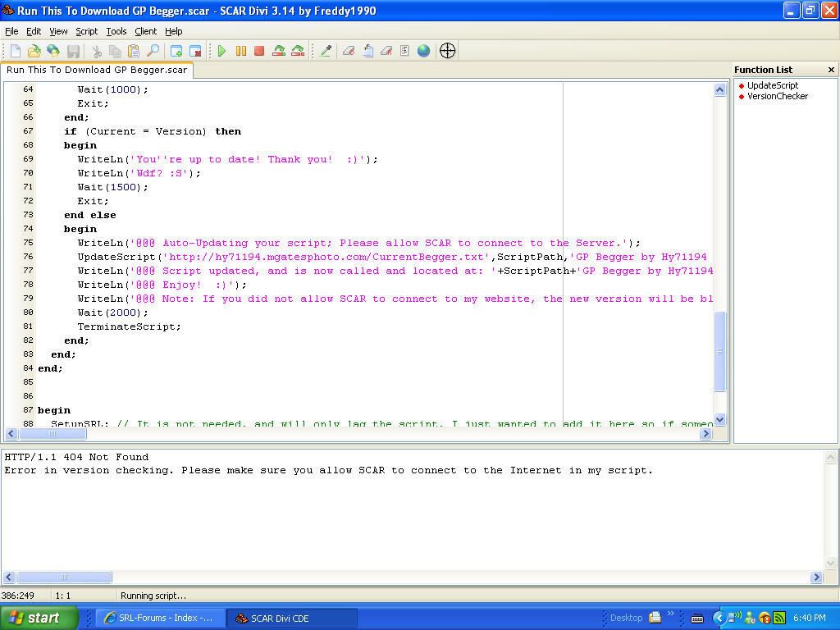This screenshot has width=840, height=630.
Task: Click the code editor scroll down arrow
Action: click(x=719, y=419)
